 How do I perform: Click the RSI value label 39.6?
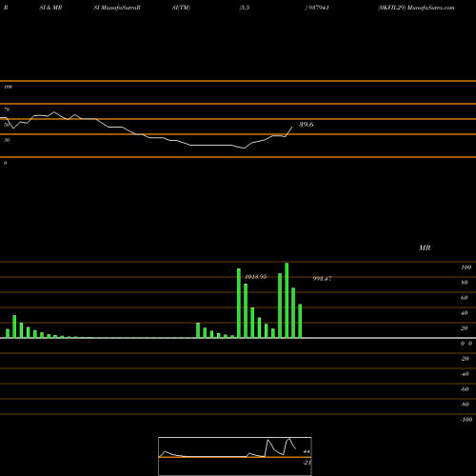pyautogui.click(x=306, y=125)
